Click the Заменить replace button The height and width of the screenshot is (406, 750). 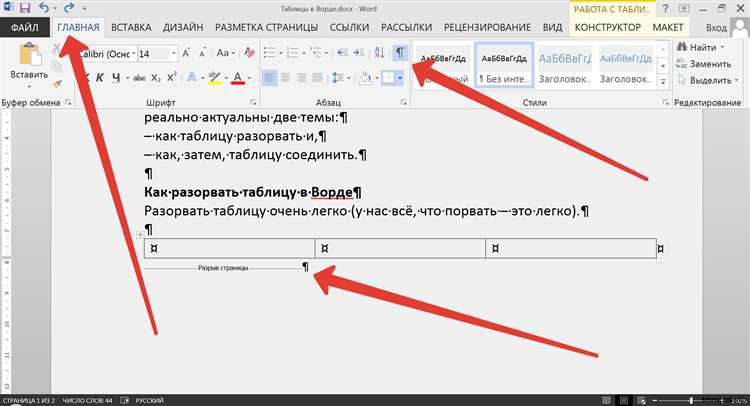click(704, 64)
